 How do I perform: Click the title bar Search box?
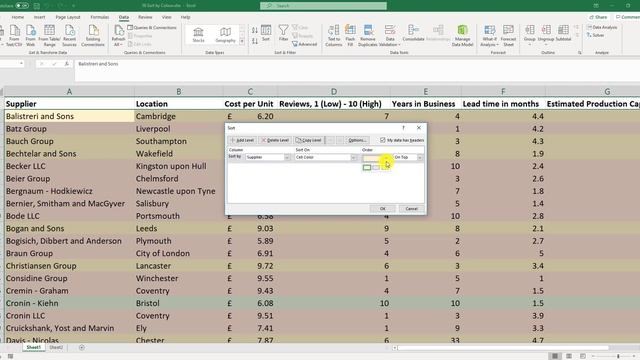[323, 6]
